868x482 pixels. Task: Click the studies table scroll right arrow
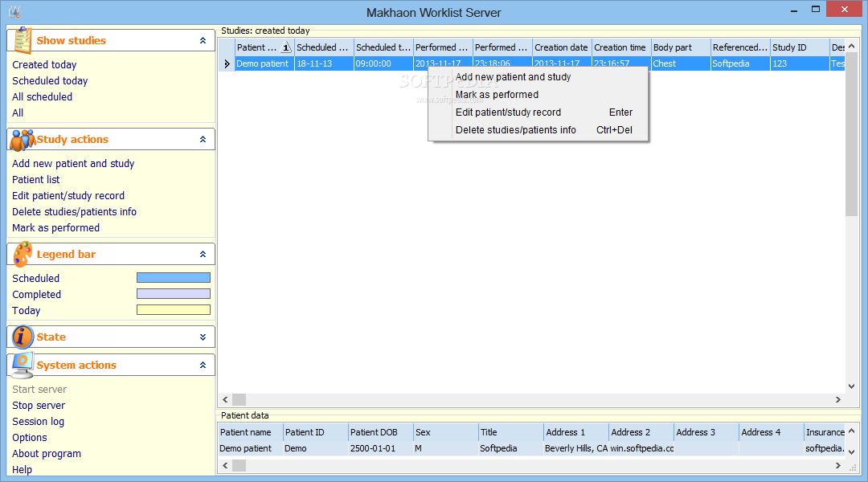pyautogui.click(x=838, y=399)
